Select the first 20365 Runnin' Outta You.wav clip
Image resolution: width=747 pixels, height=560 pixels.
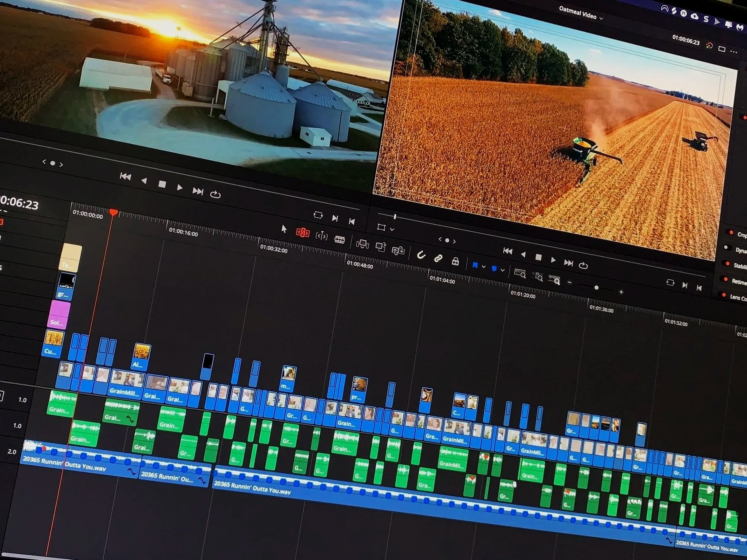79,459
